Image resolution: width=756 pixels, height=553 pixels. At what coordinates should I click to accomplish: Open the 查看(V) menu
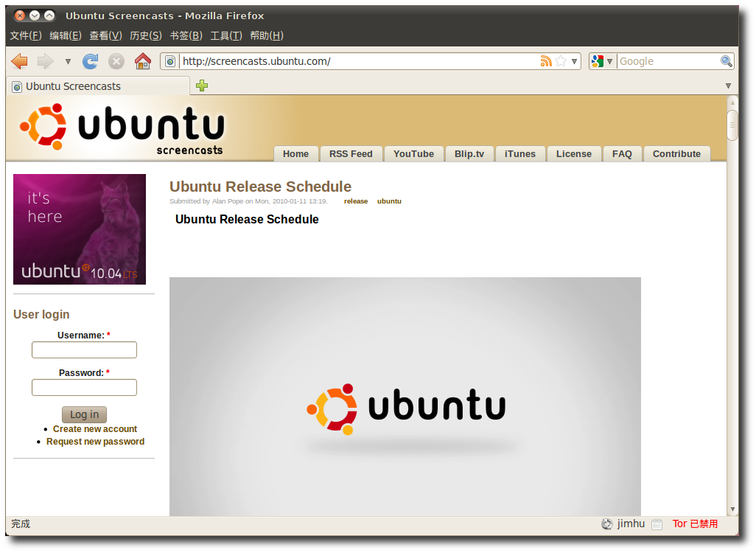pyautogui.click(x=105, y=35)
